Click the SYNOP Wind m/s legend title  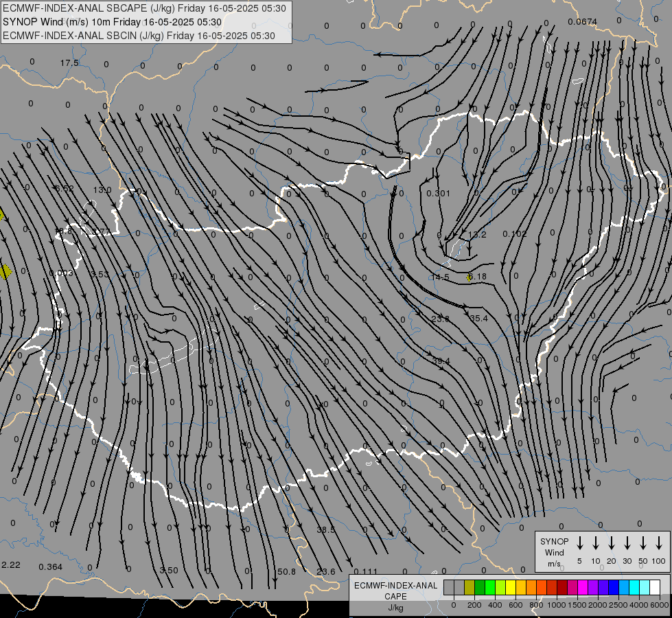click(x=554, y=552)
